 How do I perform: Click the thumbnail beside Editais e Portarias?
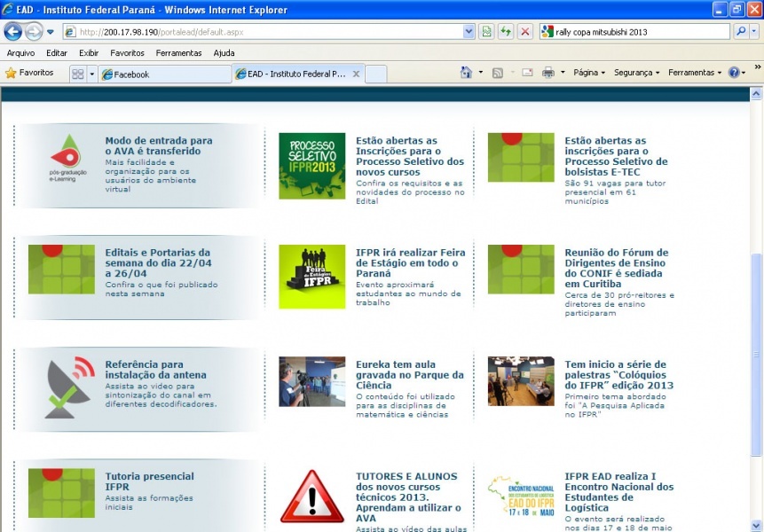click(x=61, y=270)
